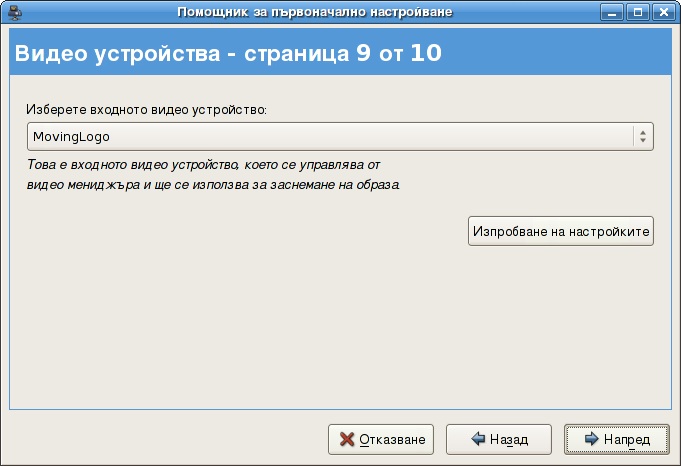The image size is (681, 466).
Task: Cancel the wizard via the Отказване label
Action: point(393,439)
